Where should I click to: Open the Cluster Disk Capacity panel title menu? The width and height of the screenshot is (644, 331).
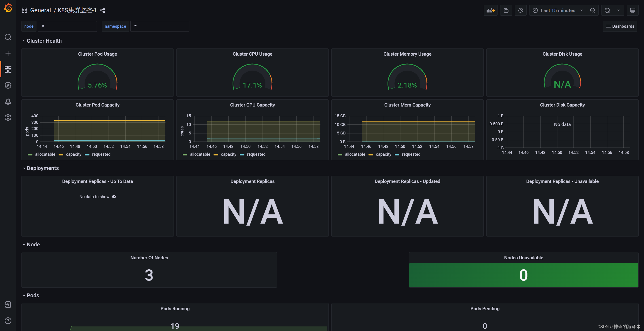tap(562, 105)
